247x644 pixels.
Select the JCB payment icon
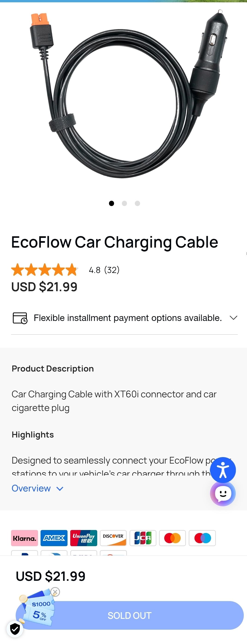pos(143,538)
